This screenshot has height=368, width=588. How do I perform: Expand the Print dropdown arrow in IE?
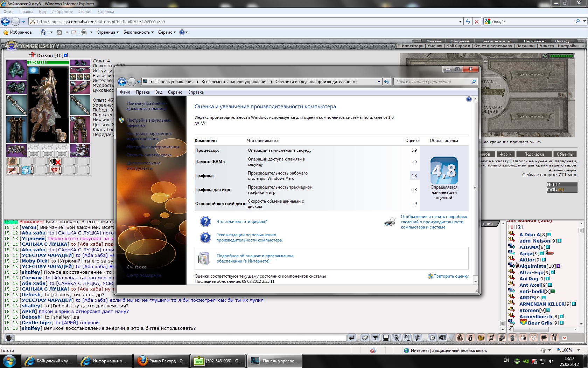pos(91,32)
